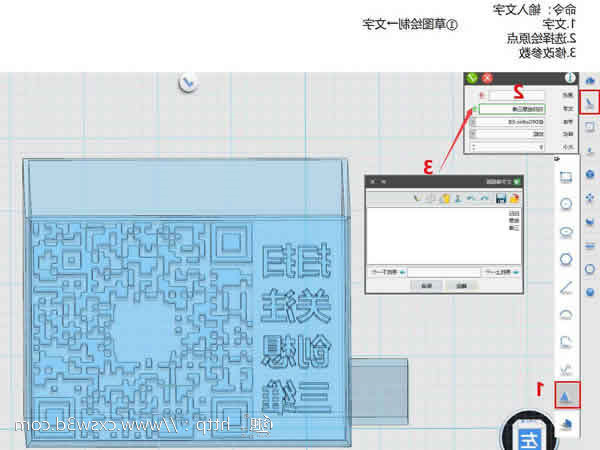Select the straight line sketch tool

[566, 288]
